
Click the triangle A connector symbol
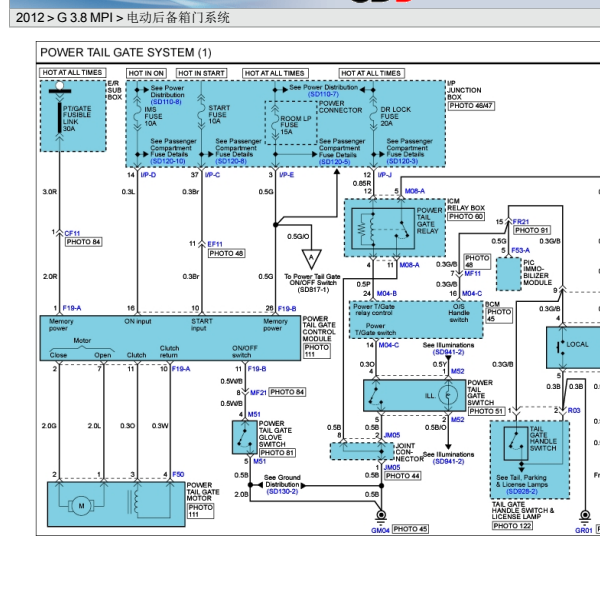coord(311,259)
